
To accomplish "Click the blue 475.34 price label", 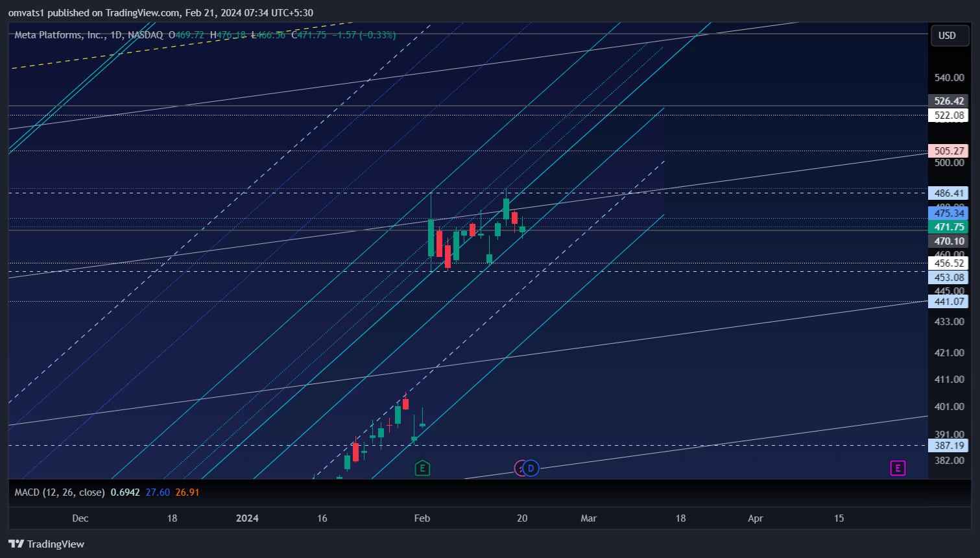I will point(948,213).
